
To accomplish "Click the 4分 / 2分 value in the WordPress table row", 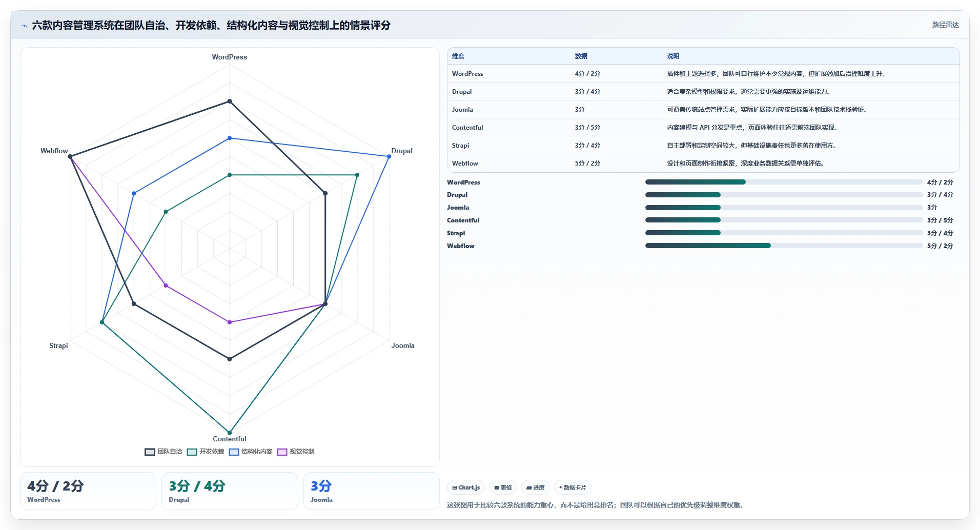I will pyautogui.click(x=587, y=74).
